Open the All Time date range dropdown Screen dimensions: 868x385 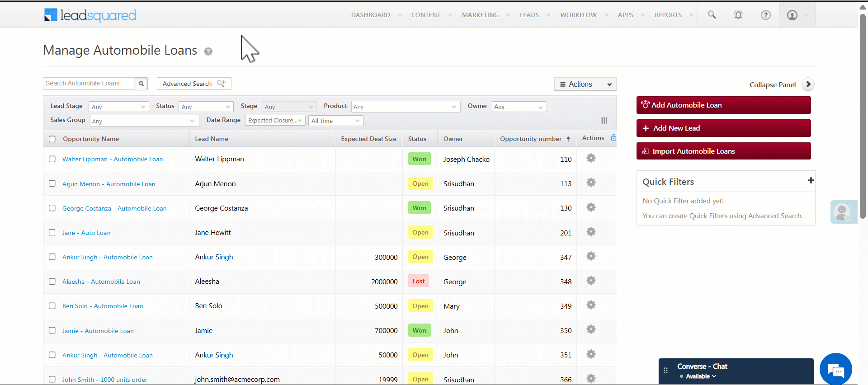[335, 121]
